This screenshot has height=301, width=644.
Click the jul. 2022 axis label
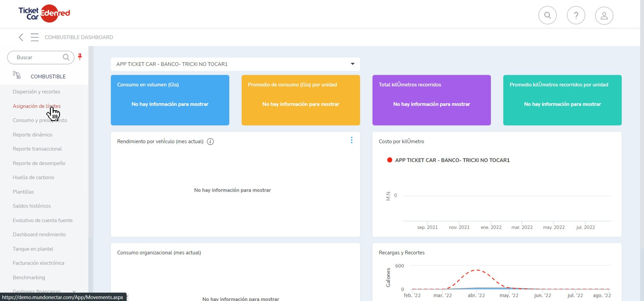coord(586,227)
